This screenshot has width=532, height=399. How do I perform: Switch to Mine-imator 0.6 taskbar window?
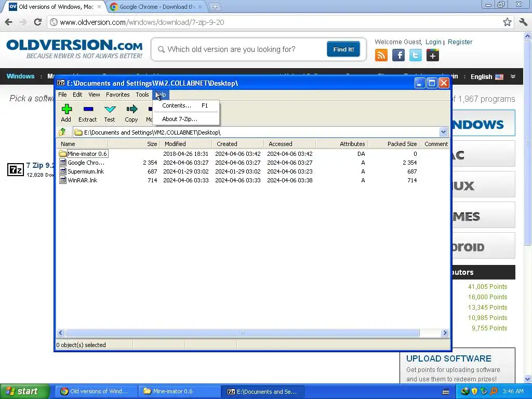(179, 391)
